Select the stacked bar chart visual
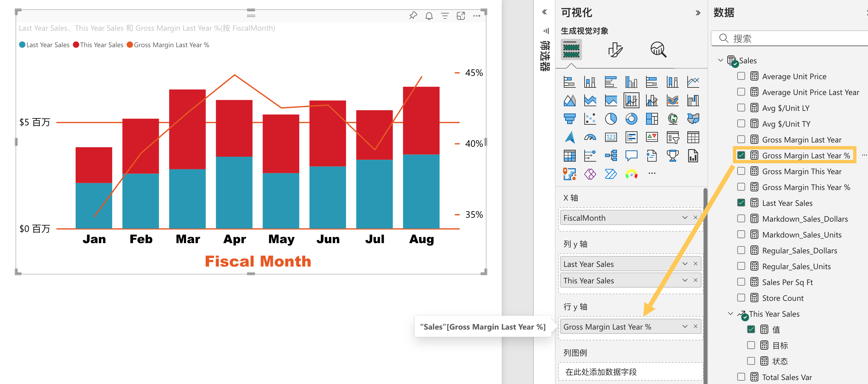This screenshot has width=868, height=384. 569,82
